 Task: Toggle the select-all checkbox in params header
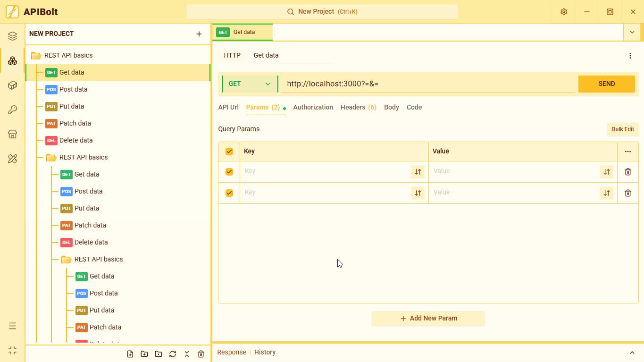pos(229,152)
